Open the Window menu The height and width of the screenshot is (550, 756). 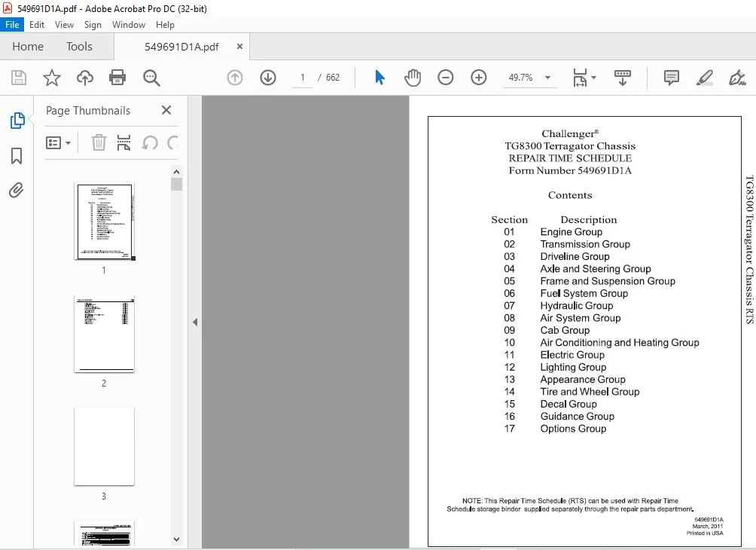(x=129, y=25)
